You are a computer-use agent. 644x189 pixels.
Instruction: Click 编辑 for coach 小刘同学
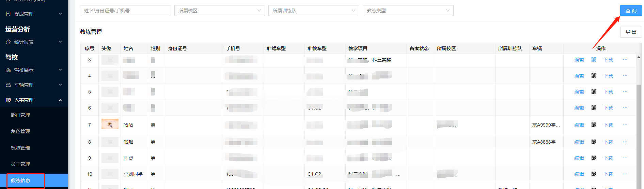[x=579, y=174]
